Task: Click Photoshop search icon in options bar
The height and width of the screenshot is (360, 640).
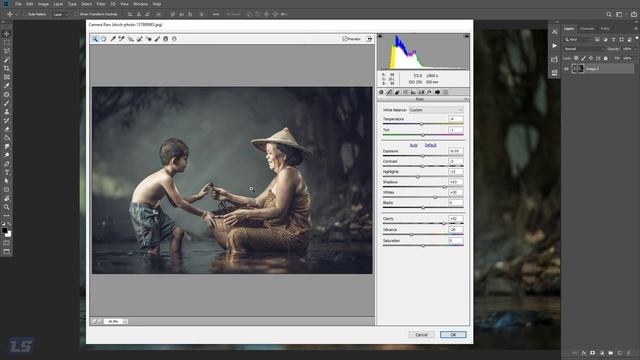Action: tap(609, 14)
